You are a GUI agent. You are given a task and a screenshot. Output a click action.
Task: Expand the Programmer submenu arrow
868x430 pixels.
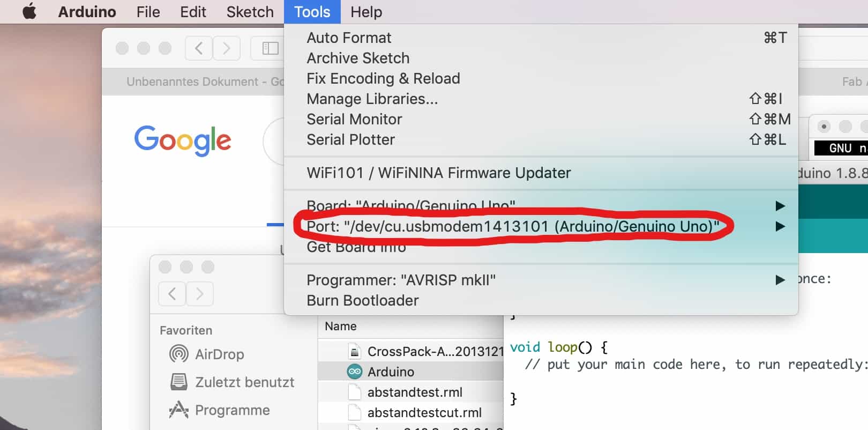coord(780,280)
